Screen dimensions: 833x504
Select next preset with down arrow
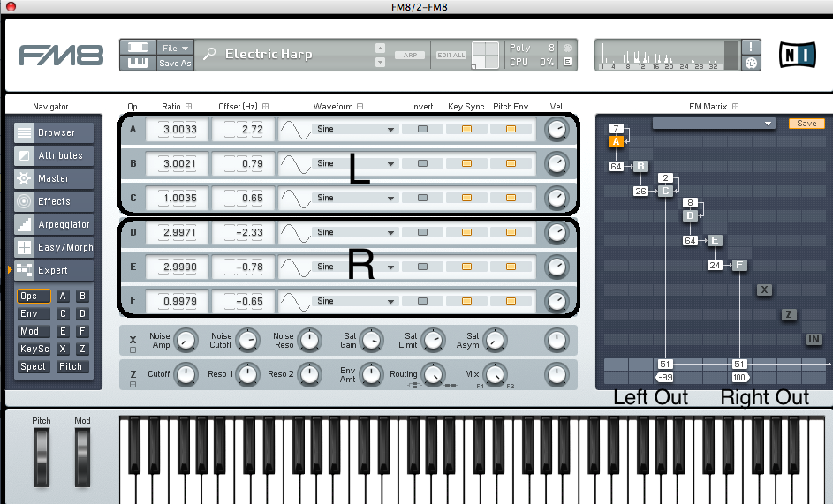point(380,62)
